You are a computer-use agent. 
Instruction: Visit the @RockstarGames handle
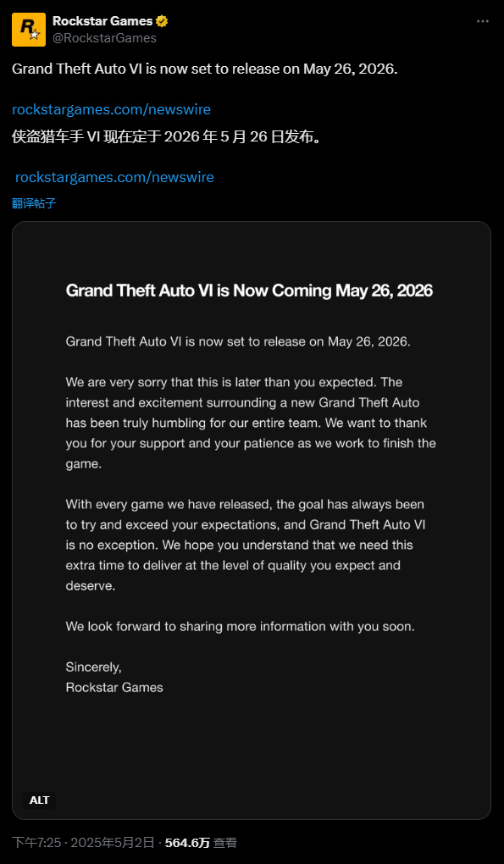coord(104,38)
